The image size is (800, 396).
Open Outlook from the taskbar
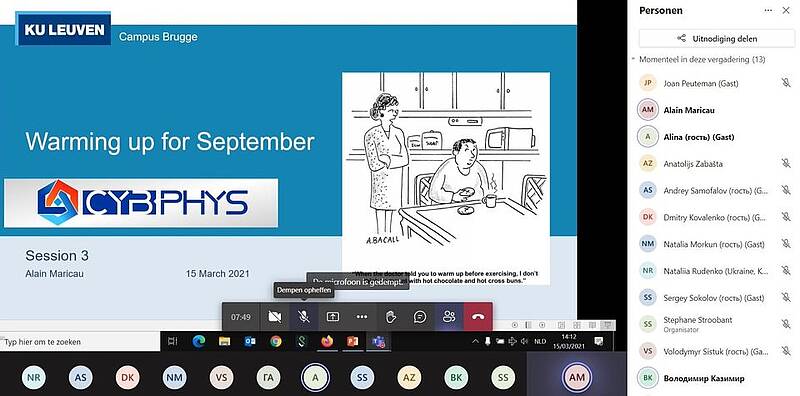coord(250,341)
